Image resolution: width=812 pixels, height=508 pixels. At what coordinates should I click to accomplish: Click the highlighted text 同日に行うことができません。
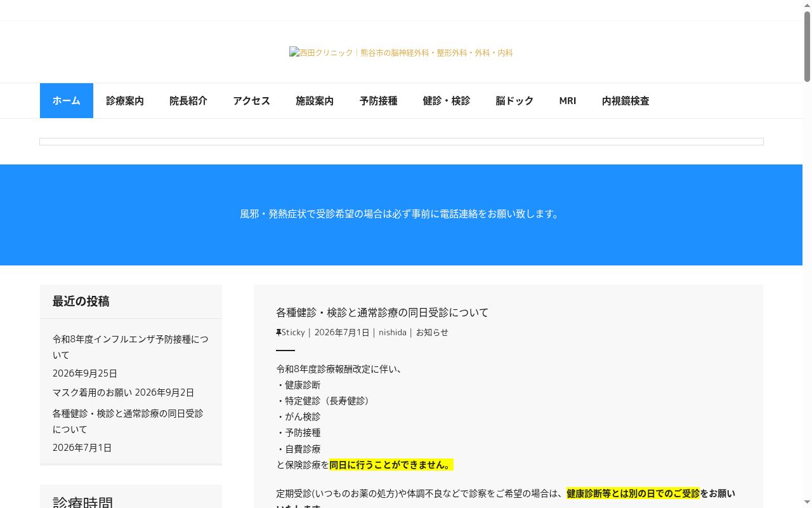[391, 464]
